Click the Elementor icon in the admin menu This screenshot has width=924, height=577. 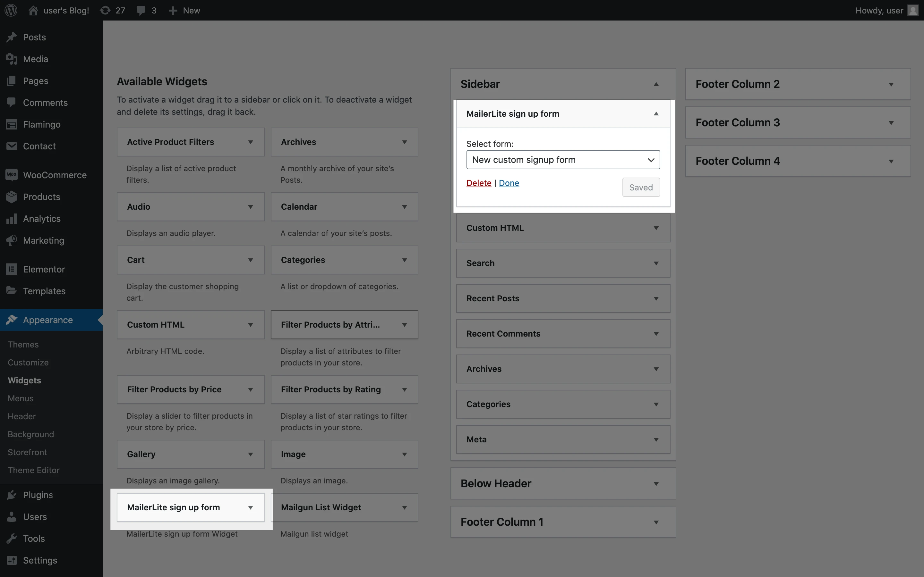point(12,269)
